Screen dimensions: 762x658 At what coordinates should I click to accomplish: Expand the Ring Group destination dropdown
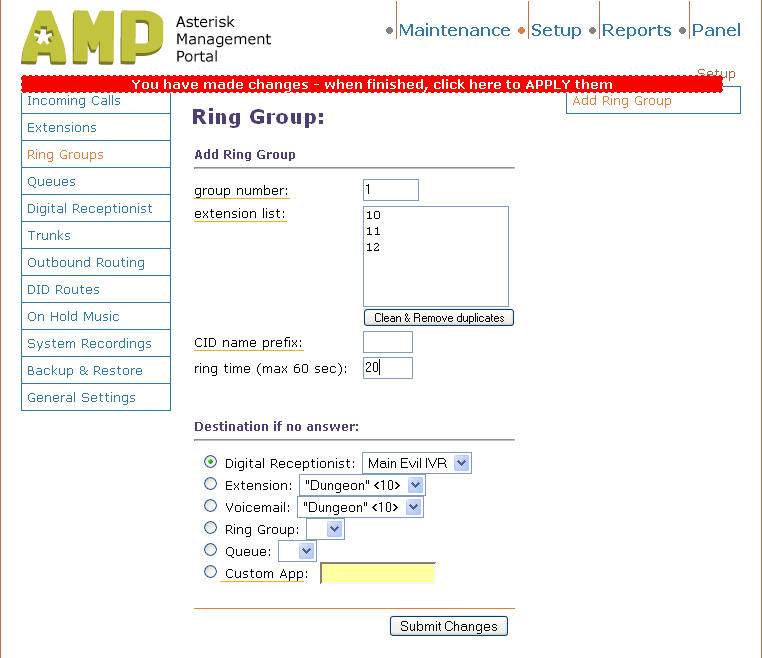(325, 529)
